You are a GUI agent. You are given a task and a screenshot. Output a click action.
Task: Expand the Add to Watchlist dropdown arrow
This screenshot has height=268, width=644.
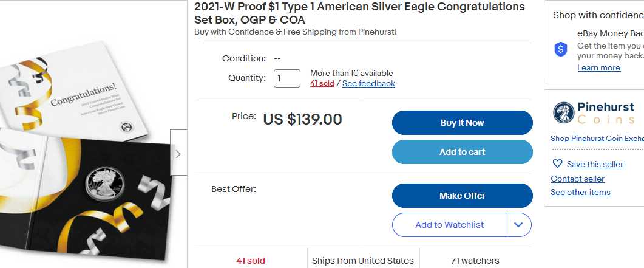tap(518, 225)
